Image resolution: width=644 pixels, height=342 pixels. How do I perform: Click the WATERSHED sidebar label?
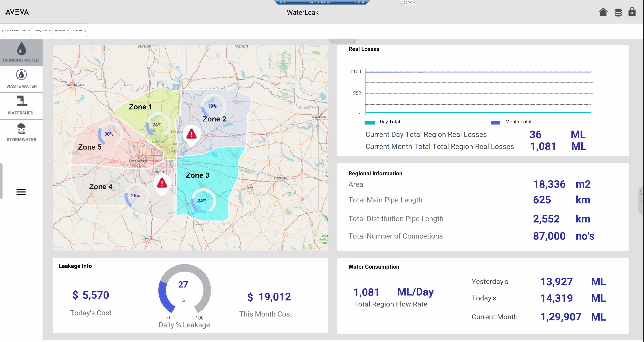[x=20, y=113]
